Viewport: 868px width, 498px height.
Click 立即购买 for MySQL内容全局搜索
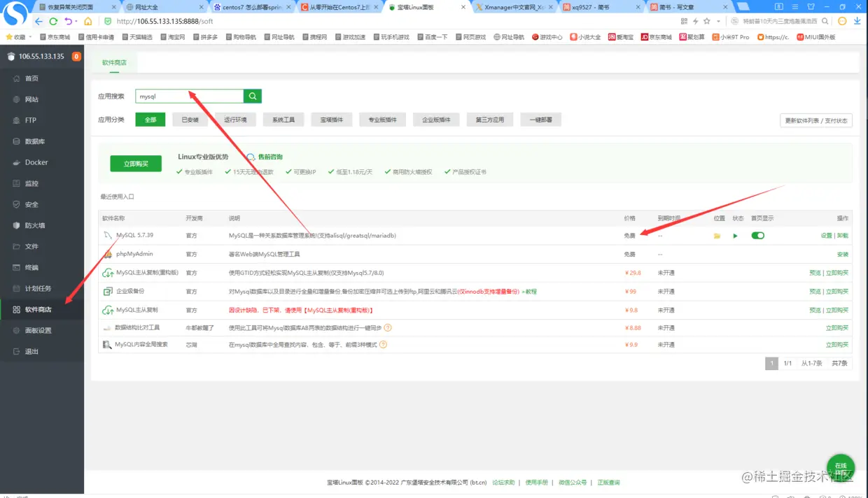click(x=837, y=345)
